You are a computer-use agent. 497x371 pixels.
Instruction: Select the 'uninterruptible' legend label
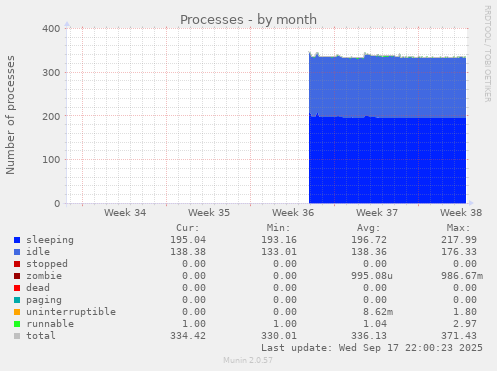point(71,312)
